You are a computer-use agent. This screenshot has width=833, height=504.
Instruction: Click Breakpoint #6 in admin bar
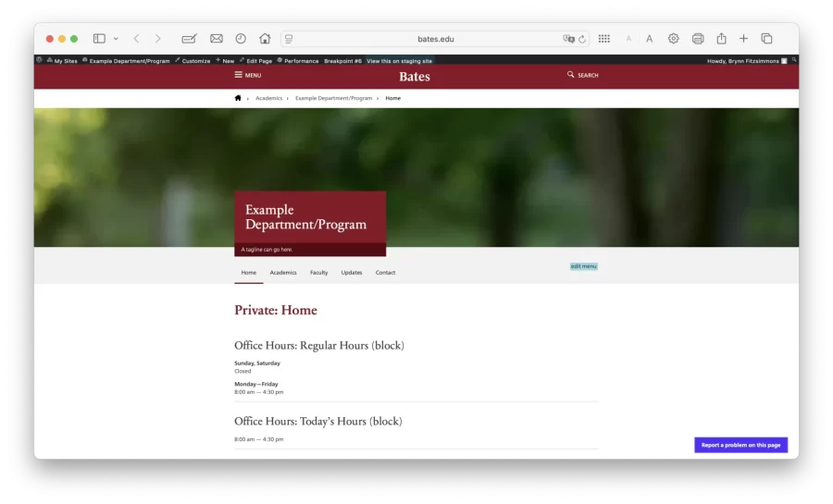pos(342,61)
